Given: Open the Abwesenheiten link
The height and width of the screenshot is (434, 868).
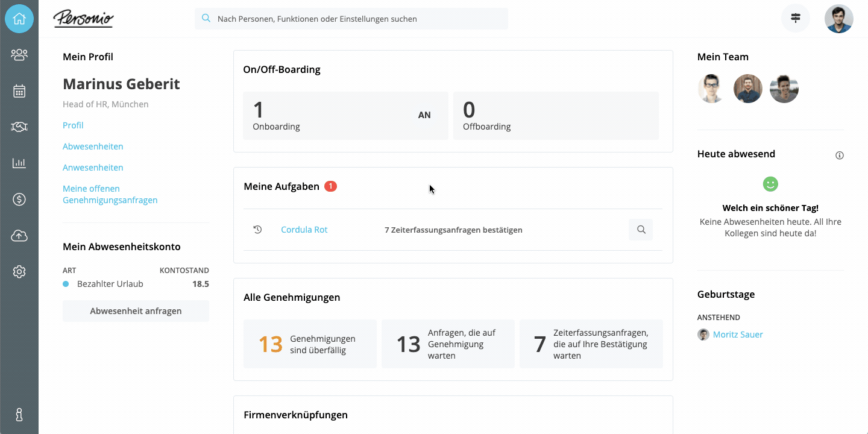Looking at the screenshot, I should click(x=93, y=146).
